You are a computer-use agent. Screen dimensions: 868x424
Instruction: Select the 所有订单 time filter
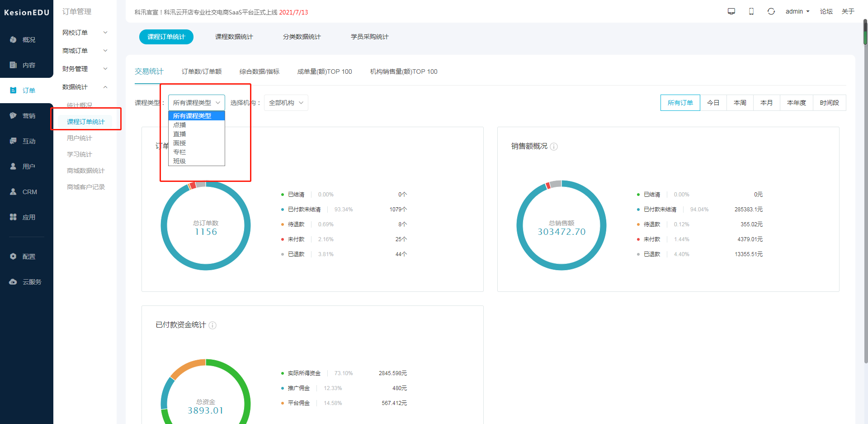point(680,103)
